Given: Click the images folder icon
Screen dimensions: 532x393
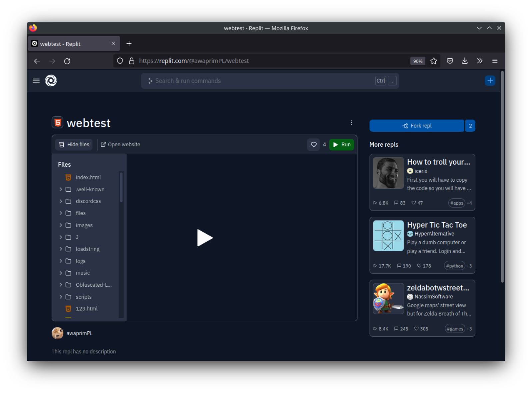Looking at the screenshot, I should point(68,225).
